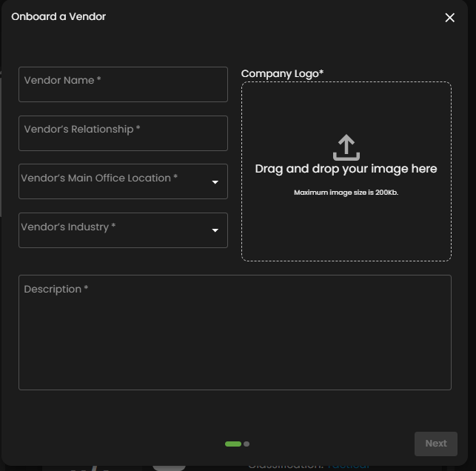Open the Vendor's Industry combo box
This screenshot has height=471, width=476.
coord(111,230)
